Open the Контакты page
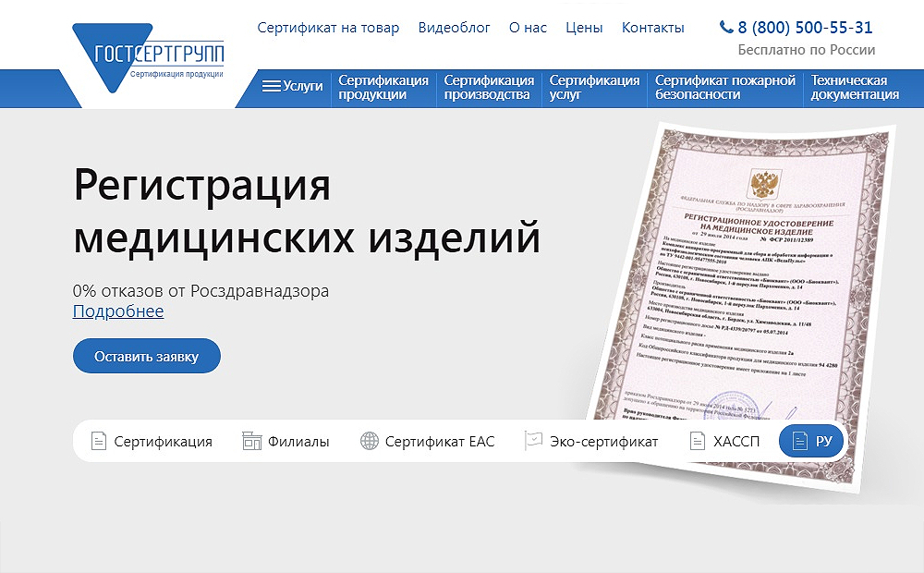This screenshot has width=924, height=573. click(653, 28)
